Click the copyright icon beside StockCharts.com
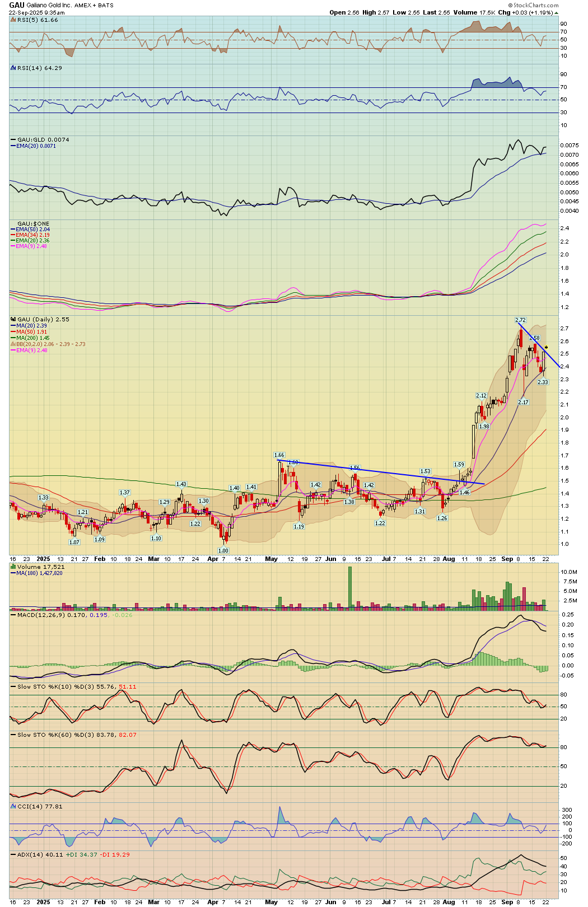Viewport: 588px width, 907px height. tap(511, 5)
